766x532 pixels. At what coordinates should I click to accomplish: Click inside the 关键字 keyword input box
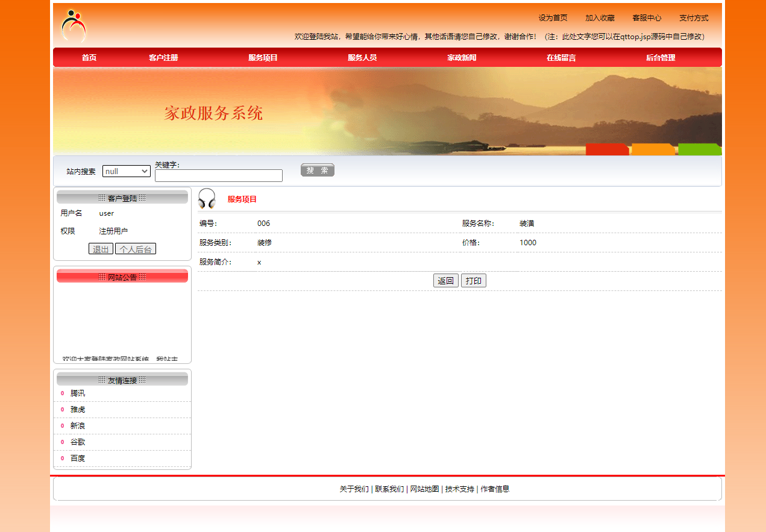[218, 175]
